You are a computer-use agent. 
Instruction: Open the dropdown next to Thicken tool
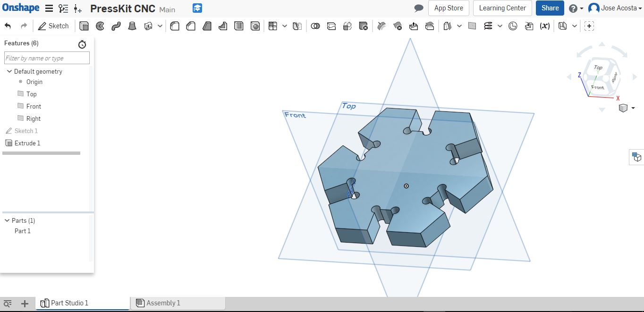tap(160, 26)
